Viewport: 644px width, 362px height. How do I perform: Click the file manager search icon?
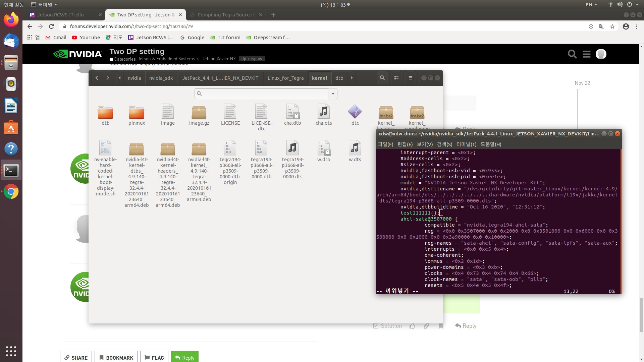(382, 78)
